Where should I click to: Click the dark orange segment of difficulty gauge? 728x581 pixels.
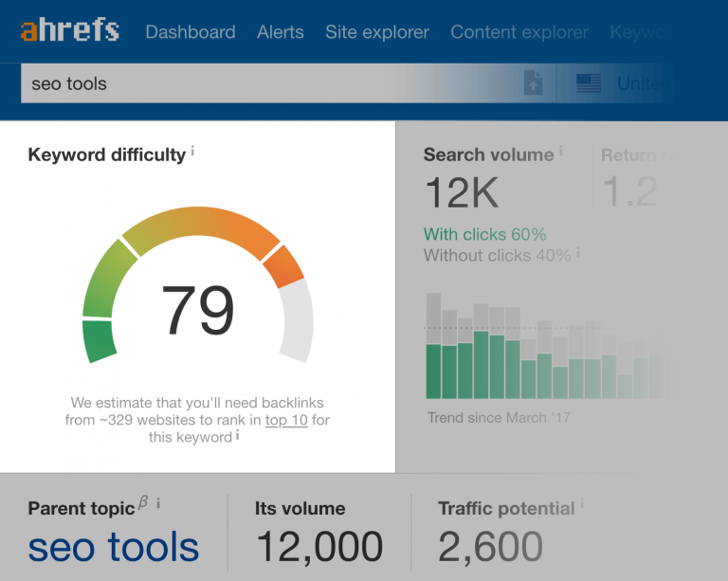(x=284, y=266)
